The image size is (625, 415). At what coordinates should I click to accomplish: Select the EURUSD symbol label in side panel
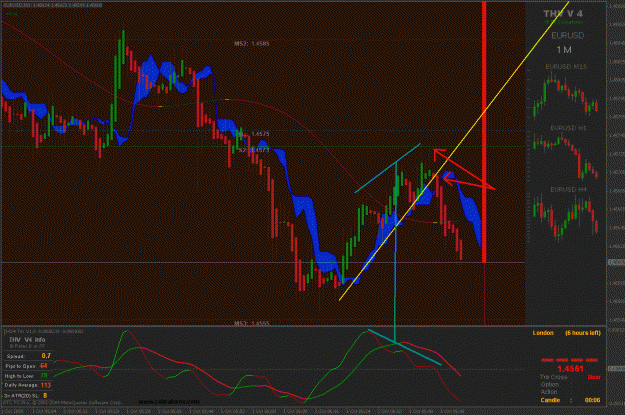pyautogui.click(x=568, y=35)
